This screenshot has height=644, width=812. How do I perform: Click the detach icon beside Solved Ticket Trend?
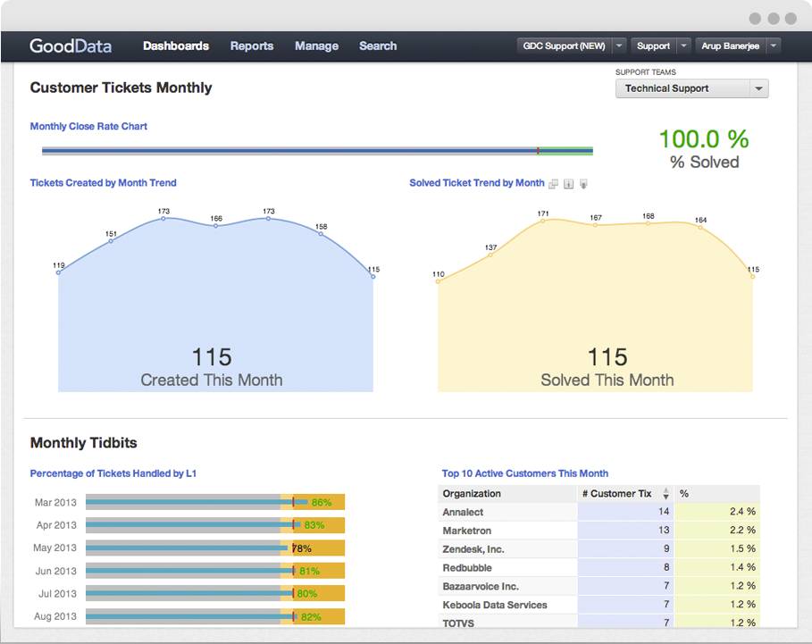coord(553,184)
